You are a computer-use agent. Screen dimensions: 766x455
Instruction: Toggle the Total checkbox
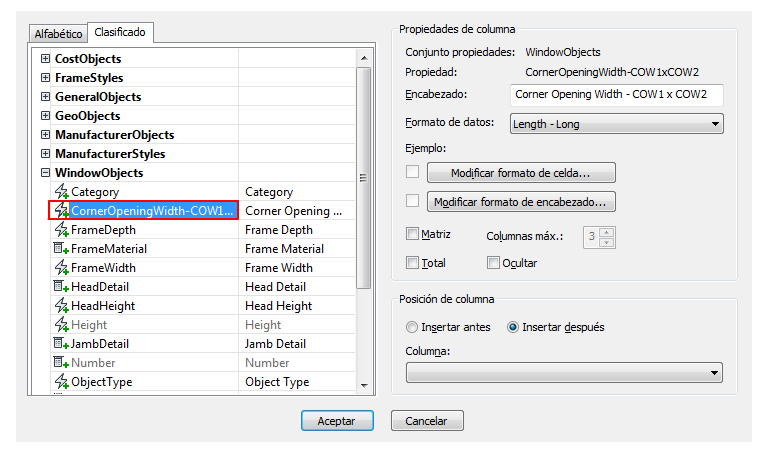pos(413,263)
